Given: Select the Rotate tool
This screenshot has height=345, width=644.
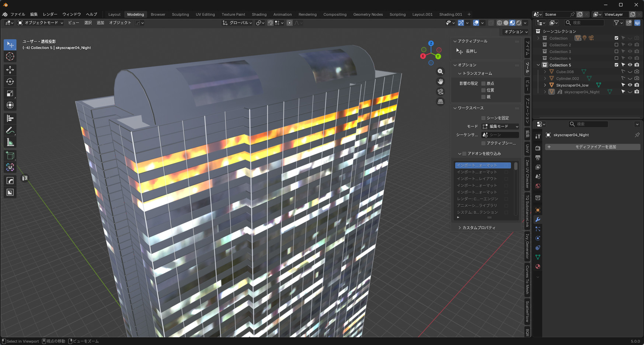Looking at the screenshot, I should point(10,82).
